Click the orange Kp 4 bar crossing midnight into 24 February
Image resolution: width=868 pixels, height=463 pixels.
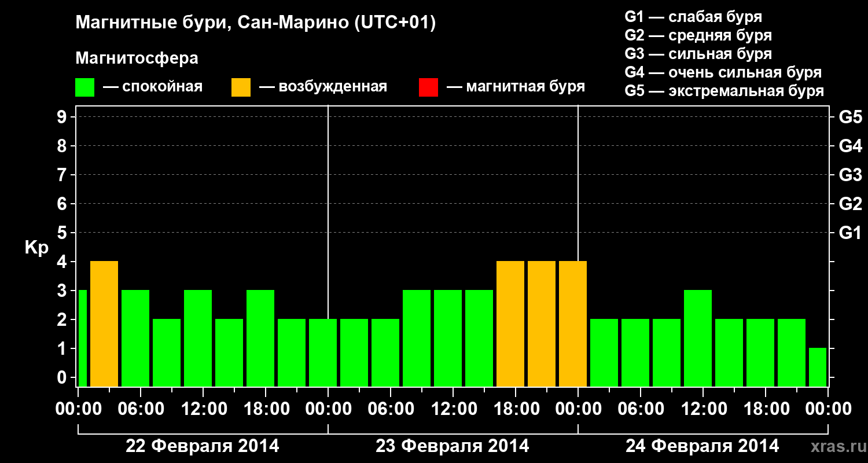pyautogui.click(x=573, y=324)
